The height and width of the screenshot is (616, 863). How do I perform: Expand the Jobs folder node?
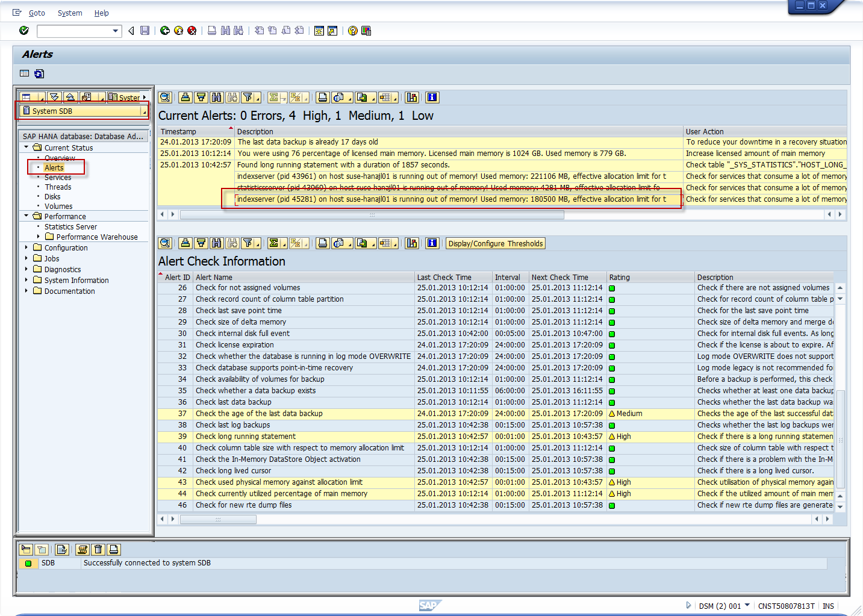[x=26, y=258]
